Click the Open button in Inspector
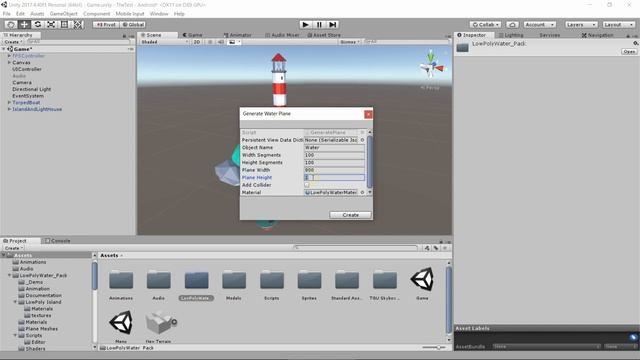Viewport: 640px width, 360px height. click(629, 51)
